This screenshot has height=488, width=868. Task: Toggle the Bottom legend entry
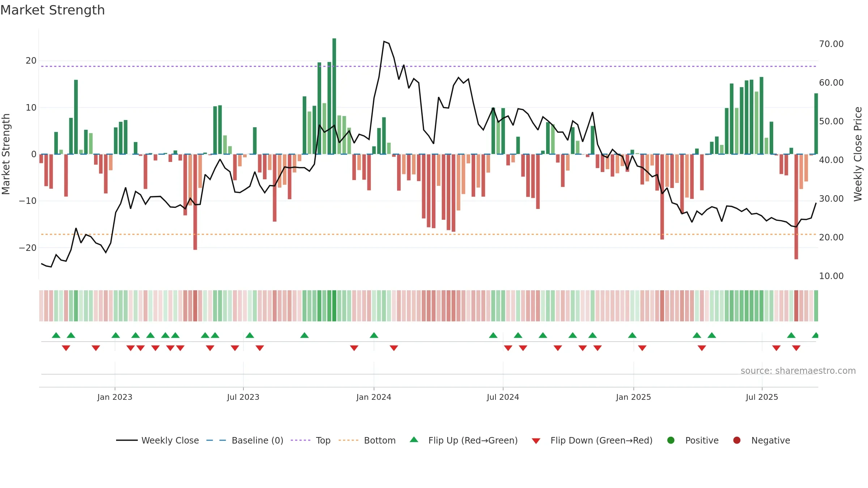tap(367, 440)
